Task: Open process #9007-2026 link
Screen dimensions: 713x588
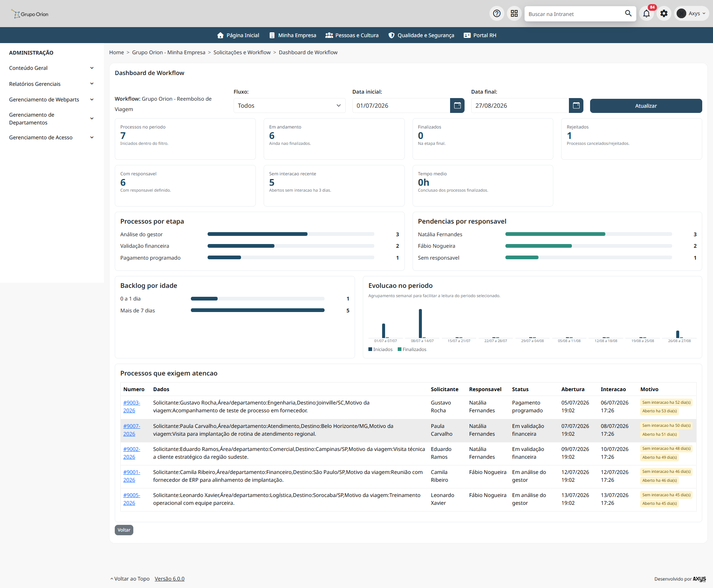Action: pyautogui.click(x=131, y=430)
